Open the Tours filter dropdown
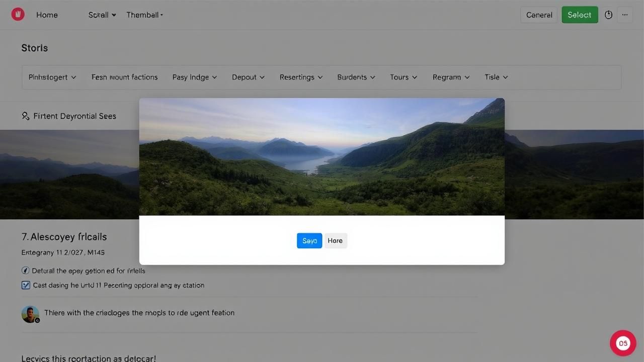Image resolution: width=644 pixels, height=362 pixels. point(404,77)
